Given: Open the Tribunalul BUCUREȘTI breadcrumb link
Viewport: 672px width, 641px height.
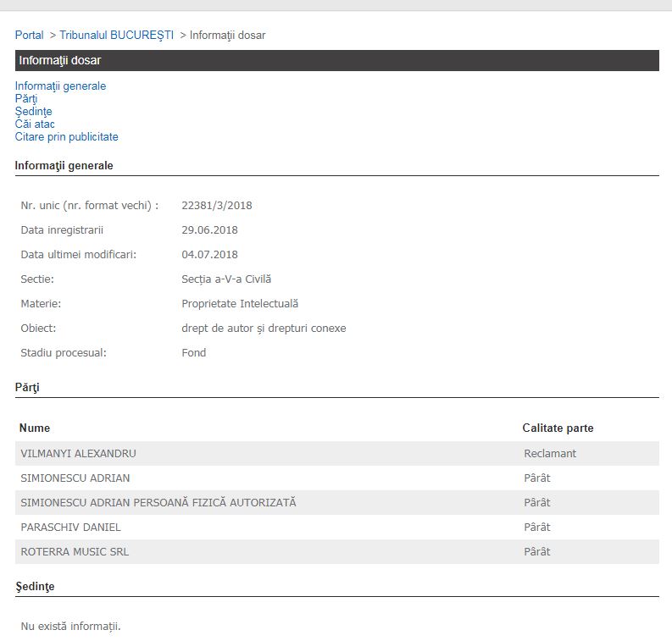Looking at the screenshot, I should point(116,35).
